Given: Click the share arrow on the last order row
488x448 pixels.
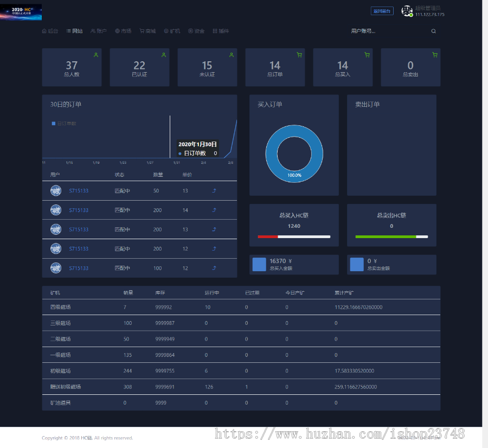Looking at the screenshot, I should click(x=214, y=268).
